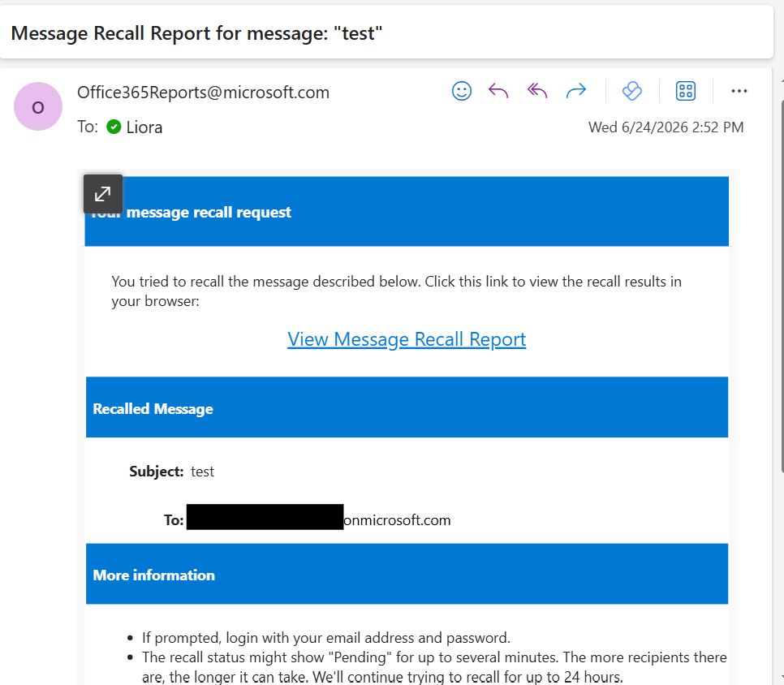Click the received date Wed 6/24/2026 2:52 PM
The height and width of the screenshot is (685, 784).
point(666,127)
